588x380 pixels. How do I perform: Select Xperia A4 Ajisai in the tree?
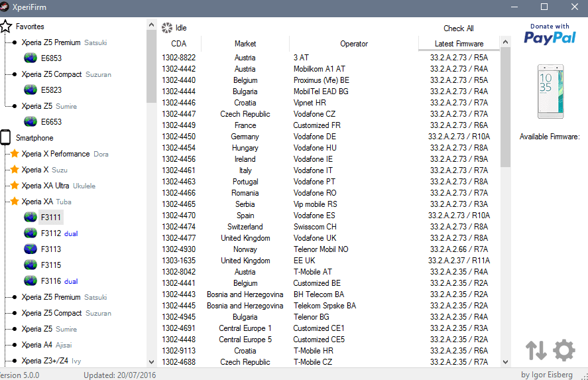tap(46, 345)
